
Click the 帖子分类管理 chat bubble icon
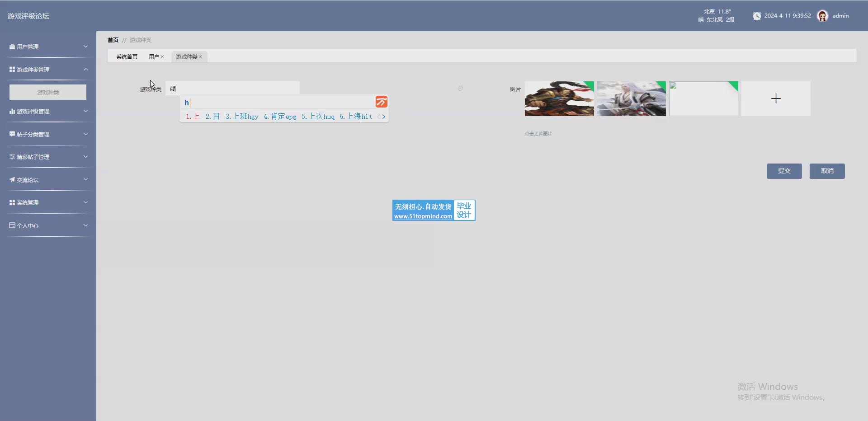(x=12, y=134)
